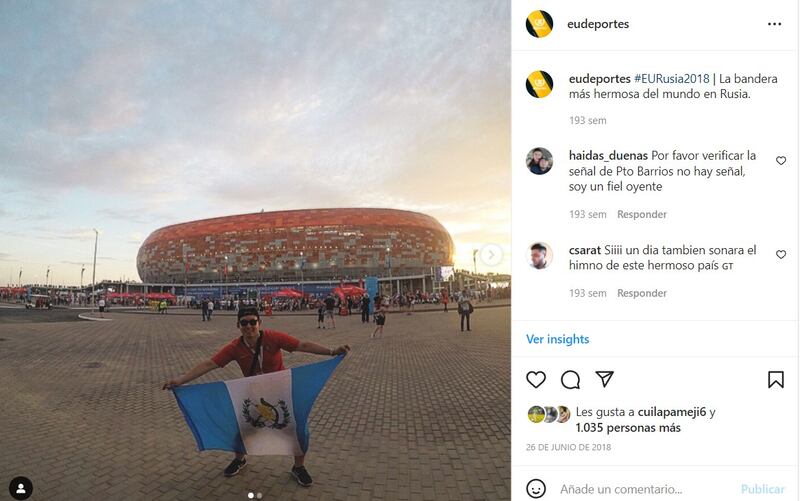Image resolution: width=800 pixels, height=501 pixels.
Task: Open the emoji picker smiley icon
Action: [536, 489]
